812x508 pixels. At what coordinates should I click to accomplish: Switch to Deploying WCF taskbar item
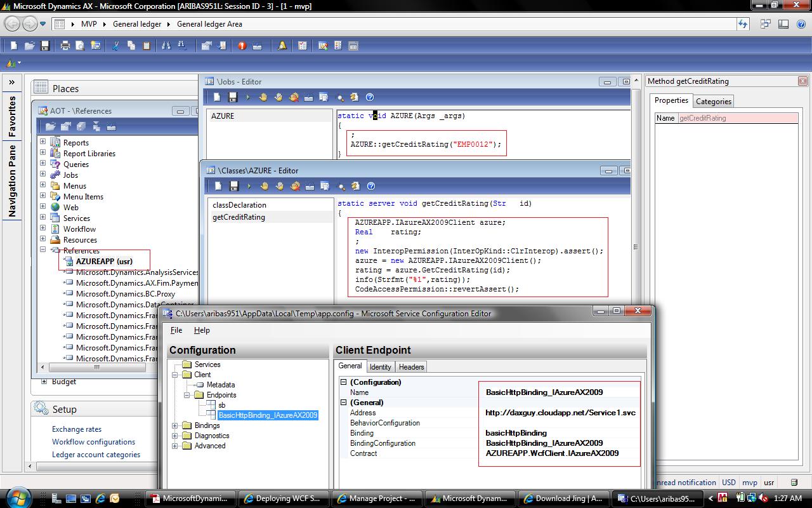point(285,498)
